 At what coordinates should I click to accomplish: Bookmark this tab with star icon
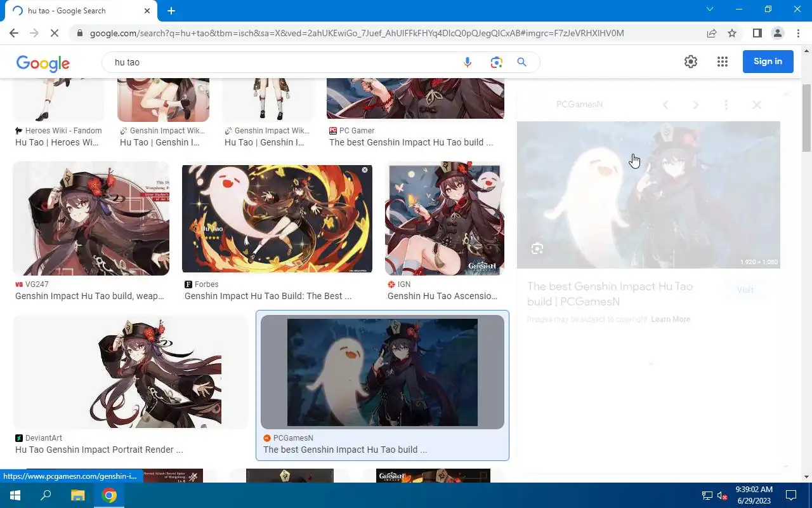point(732,33)
